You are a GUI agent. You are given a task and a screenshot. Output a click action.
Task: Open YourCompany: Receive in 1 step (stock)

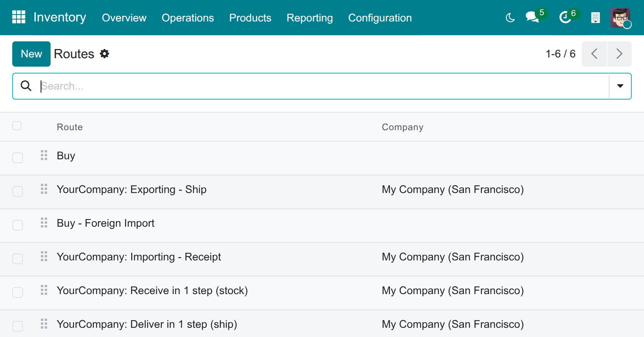(152, 290)
